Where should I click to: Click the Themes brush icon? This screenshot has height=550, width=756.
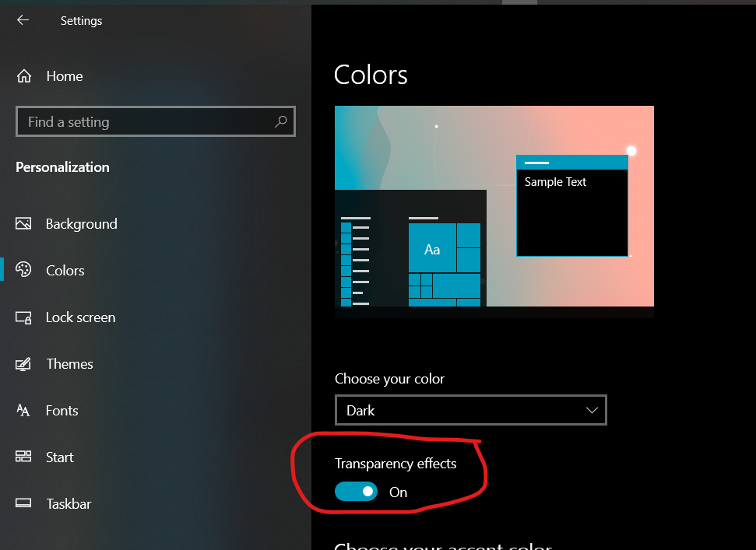[x=23, y=364]
